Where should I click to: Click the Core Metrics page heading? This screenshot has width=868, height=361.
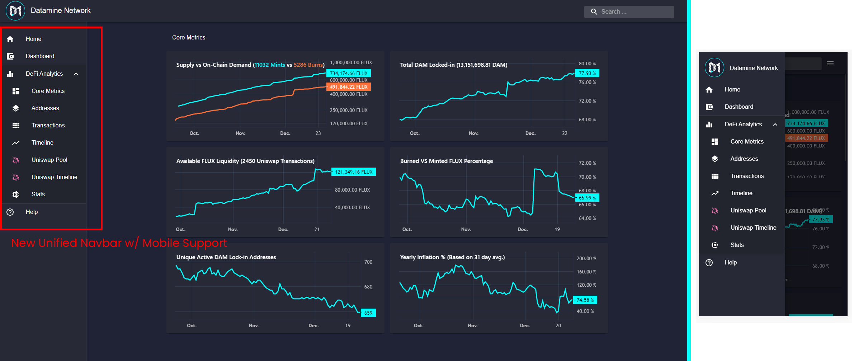[x=189, y=38]
